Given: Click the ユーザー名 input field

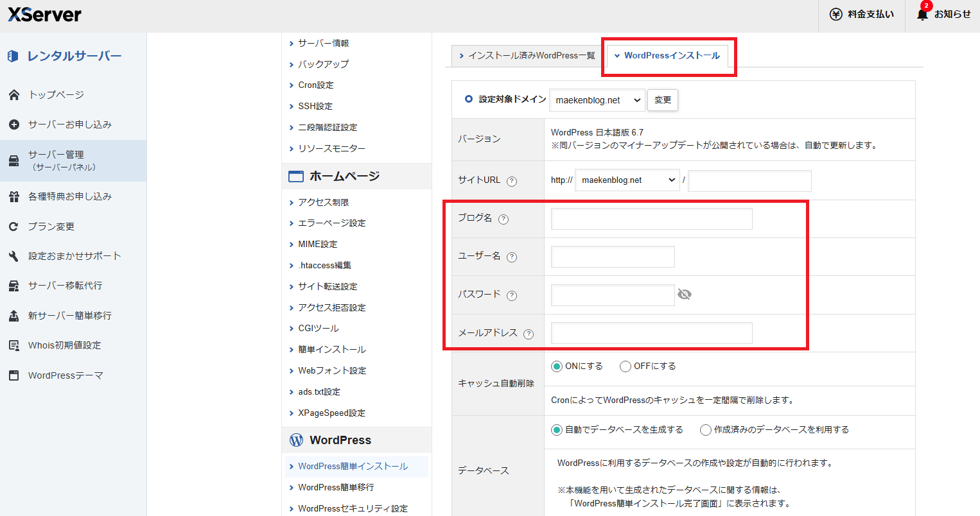Looking at the screenshot, I should pyautogui.click(x=613, y=257).
